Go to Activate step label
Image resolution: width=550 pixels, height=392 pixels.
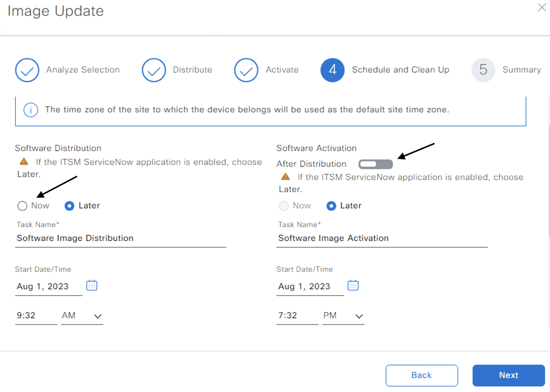(282, 70)
